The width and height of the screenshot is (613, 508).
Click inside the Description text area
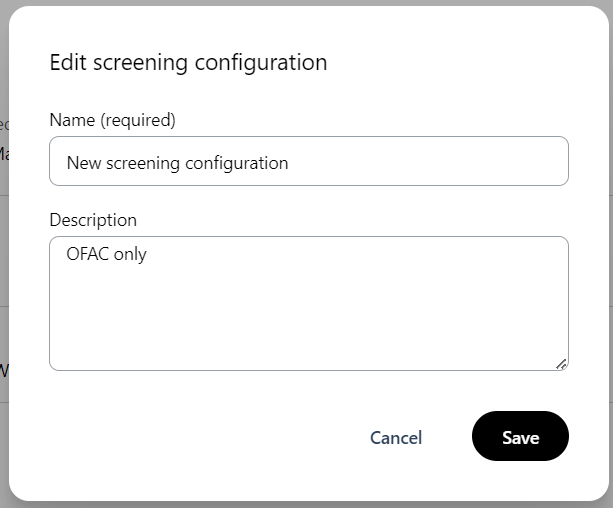point(308,310)
